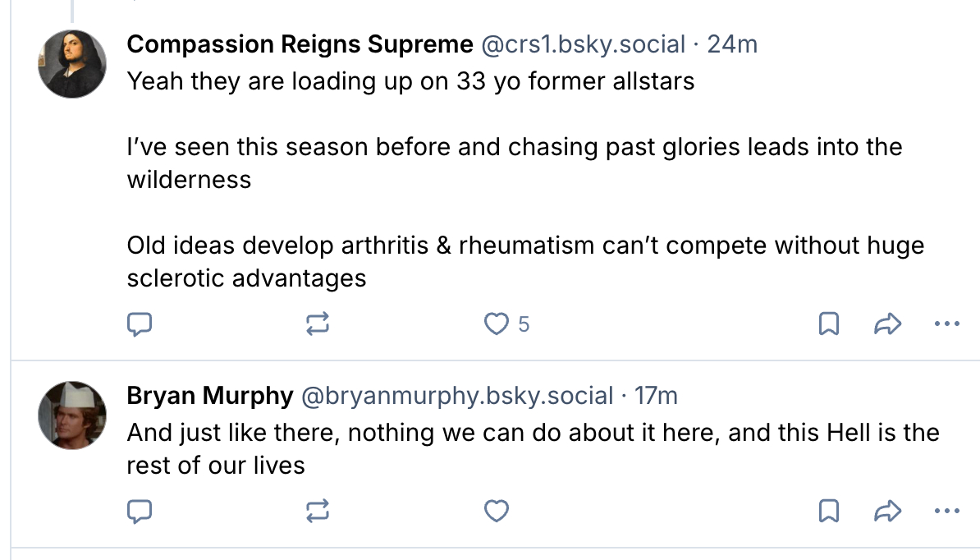Like the post with 5 likes
Image resolution: width=980 pixels, height=560 pixels.
[497, 325]
